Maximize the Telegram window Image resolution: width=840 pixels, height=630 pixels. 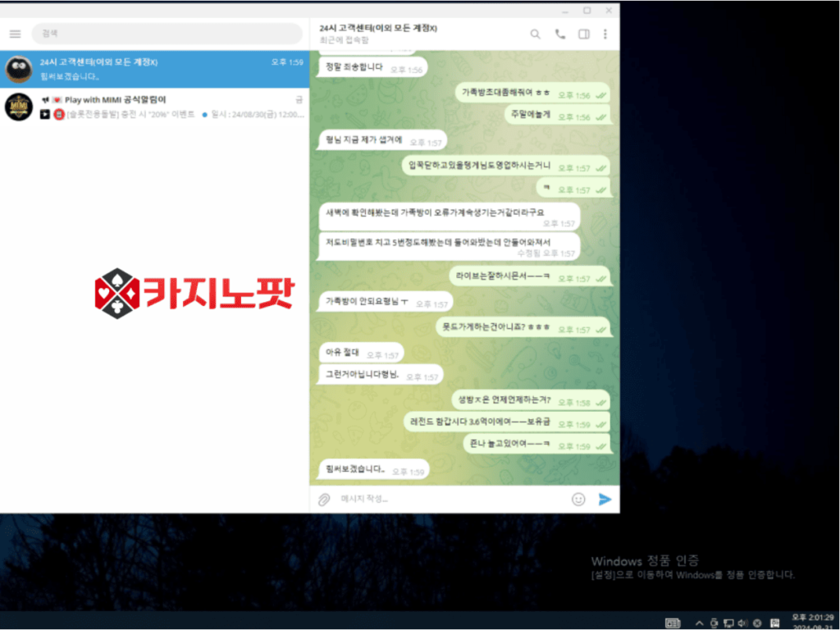[587, 10]
